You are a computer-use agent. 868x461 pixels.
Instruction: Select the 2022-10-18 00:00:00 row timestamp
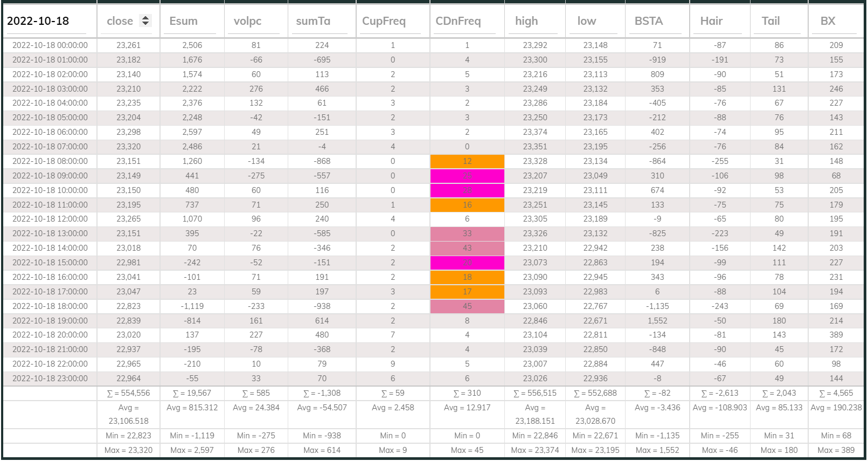tap(50, 45)
